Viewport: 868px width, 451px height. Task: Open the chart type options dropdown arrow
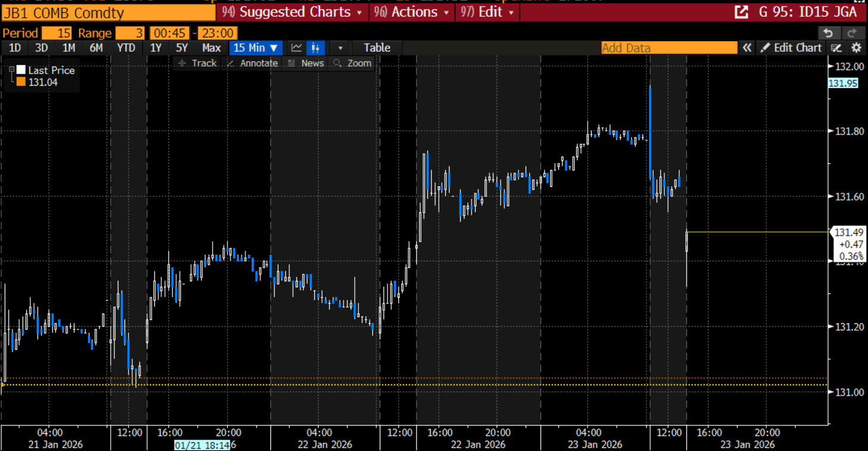[x=340, y=48]
